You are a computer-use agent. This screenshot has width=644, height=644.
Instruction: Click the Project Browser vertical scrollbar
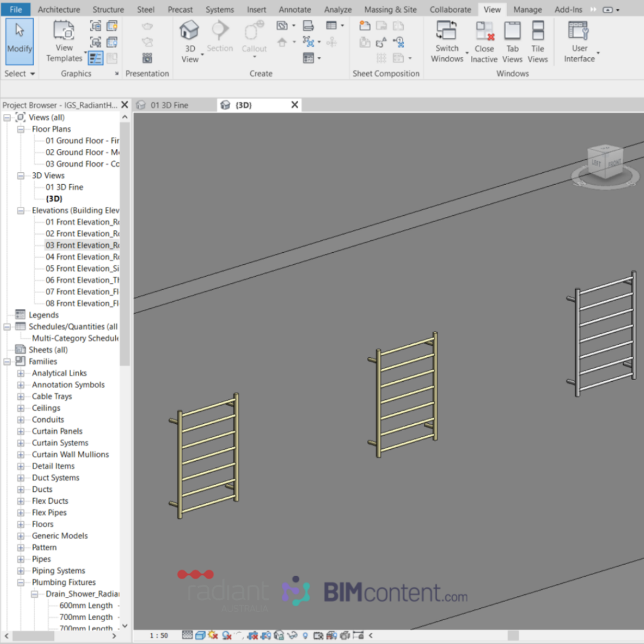tap(125, 252)
